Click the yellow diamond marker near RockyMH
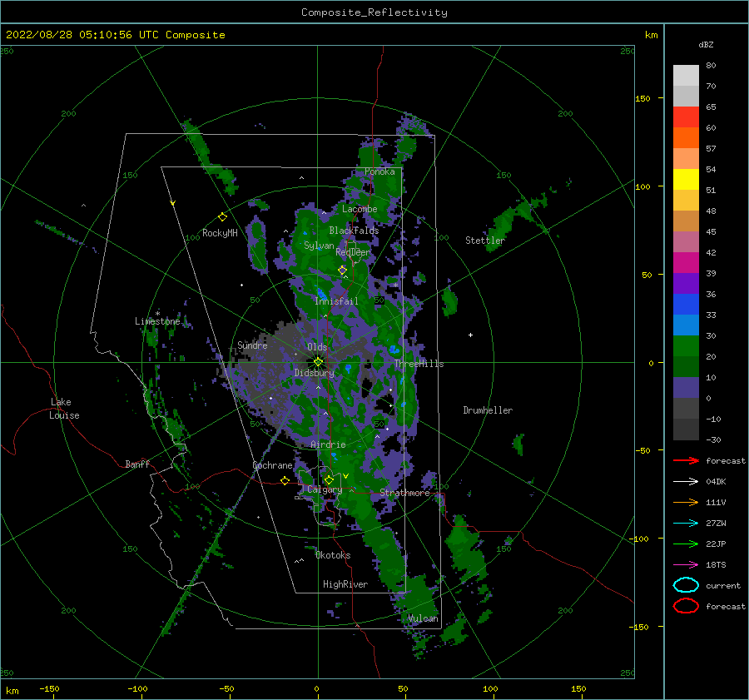The width and height of the screenshot is (749, 700). coord(222,217)
